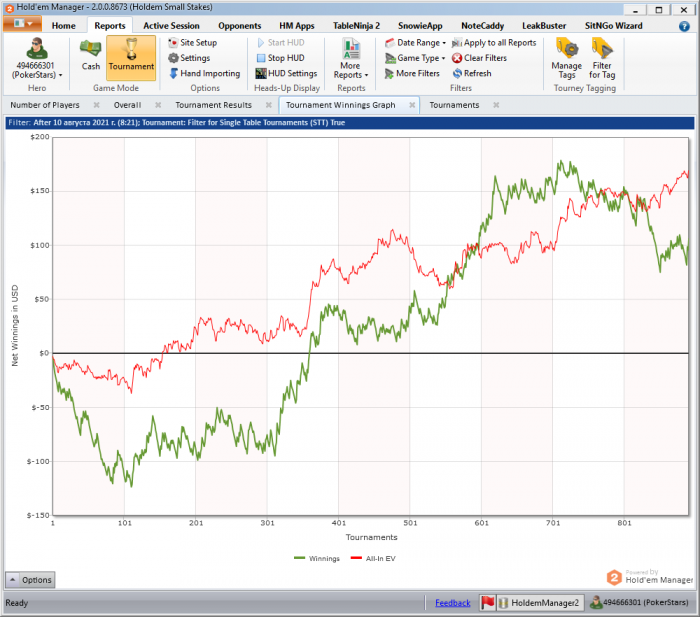The width and height of the screenshot is (700, 617).
Task: Open the orange application menu button
Action: [22, 23]
